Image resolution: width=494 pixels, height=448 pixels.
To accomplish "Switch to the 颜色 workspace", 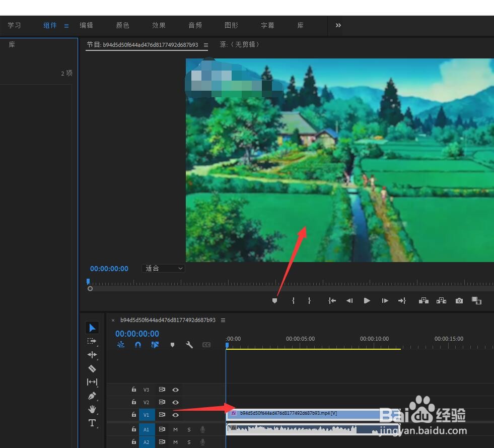I will point(122,25).
